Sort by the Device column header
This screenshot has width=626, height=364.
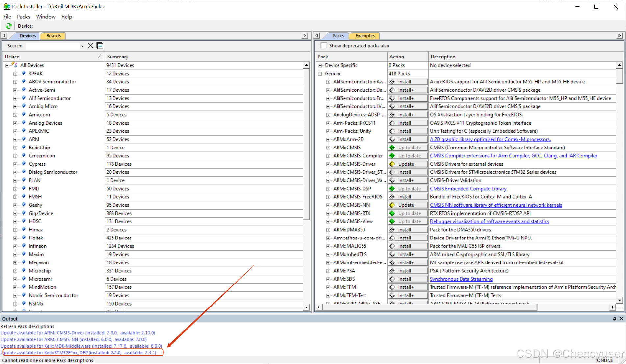pyautogui.click(x=53, y=57)
